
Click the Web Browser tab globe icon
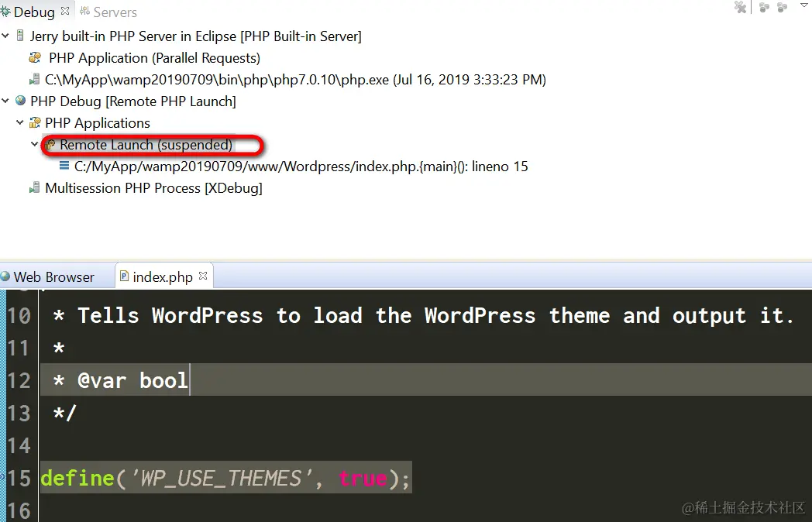(5, 276)
